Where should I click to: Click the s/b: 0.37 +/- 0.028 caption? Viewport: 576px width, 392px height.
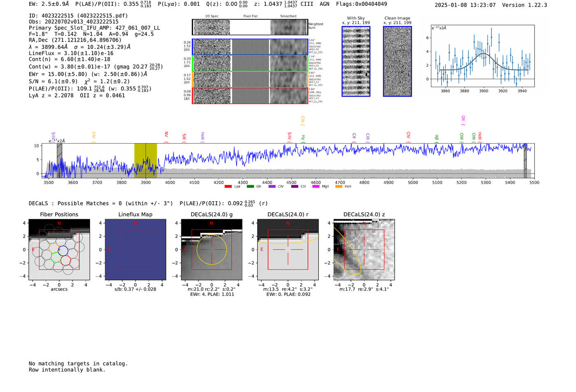135,289
